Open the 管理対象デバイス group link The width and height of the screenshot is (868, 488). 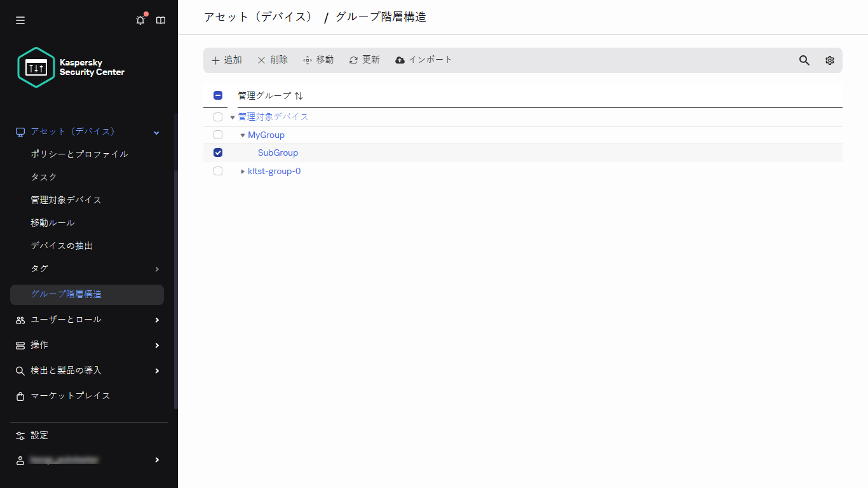pyautogui.click(x=274, y=116)
